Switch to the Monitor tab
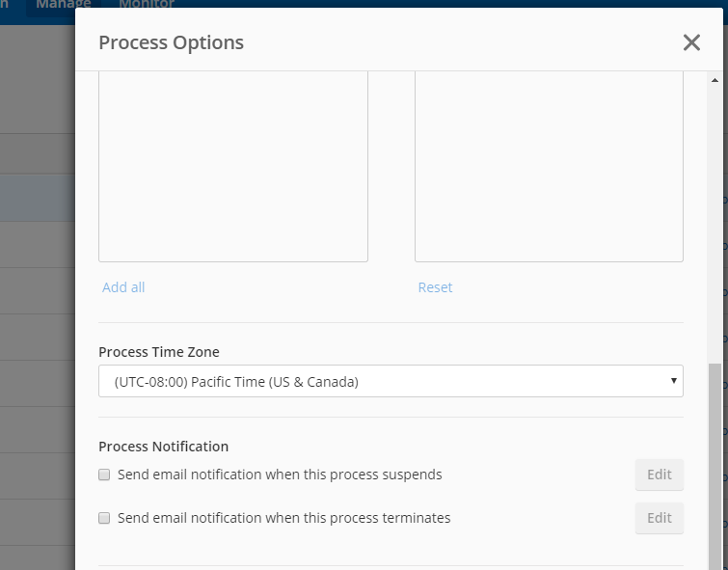The image size is (728, 570). pyautogui.click(x=147, y=4)
